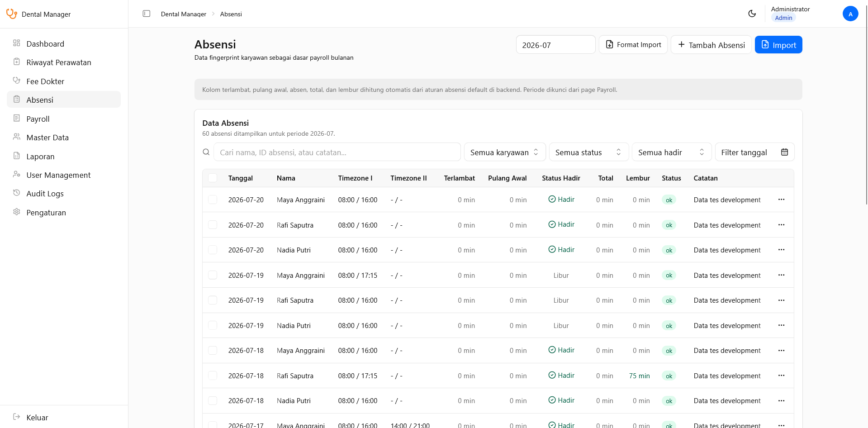Click the Lembur column header

point(638,178)
